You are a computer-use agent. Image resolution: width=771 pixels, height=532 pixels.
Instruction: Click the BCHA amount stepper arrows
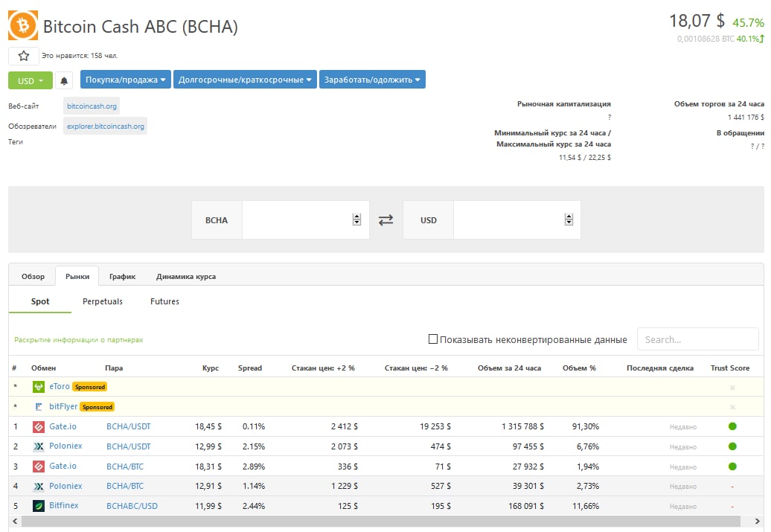pyautogui.click(x=357, y=219)
